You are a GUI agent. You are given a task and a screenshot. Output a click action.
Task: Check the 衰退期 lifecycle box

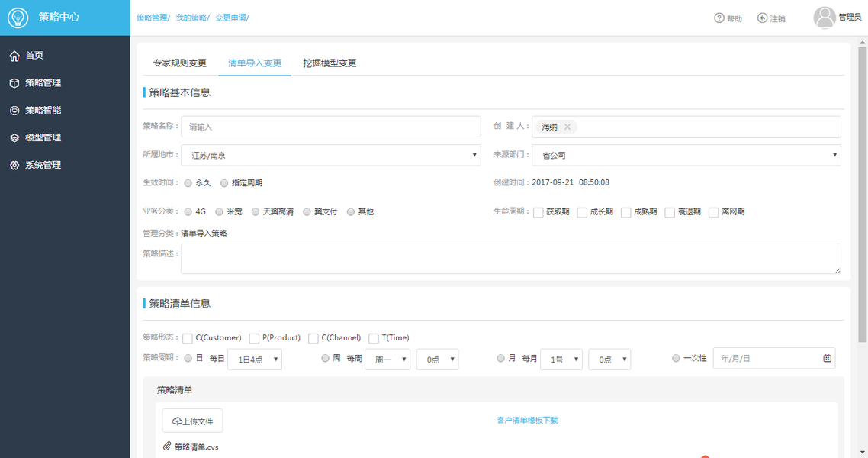669,213
